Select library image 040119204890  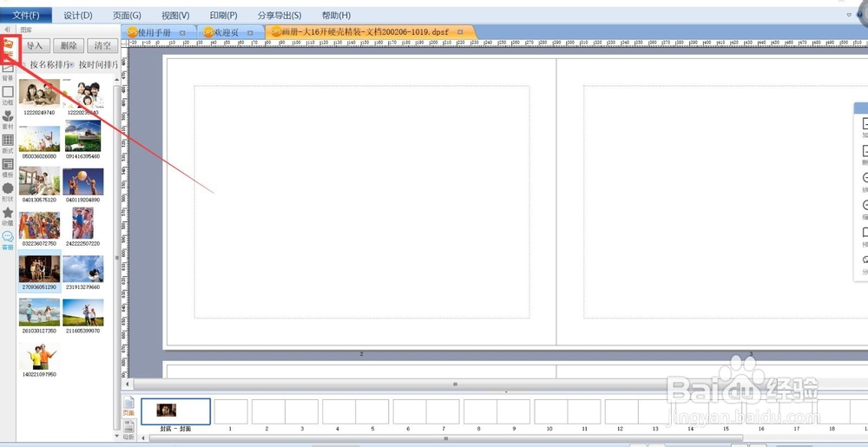point(83,185)
